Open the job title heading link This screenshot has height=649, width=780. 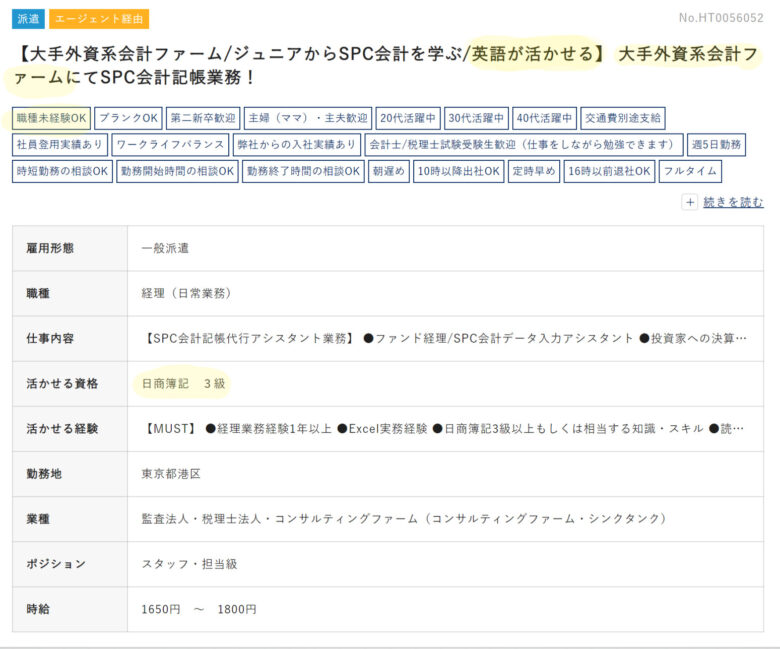tap(386, 65)
